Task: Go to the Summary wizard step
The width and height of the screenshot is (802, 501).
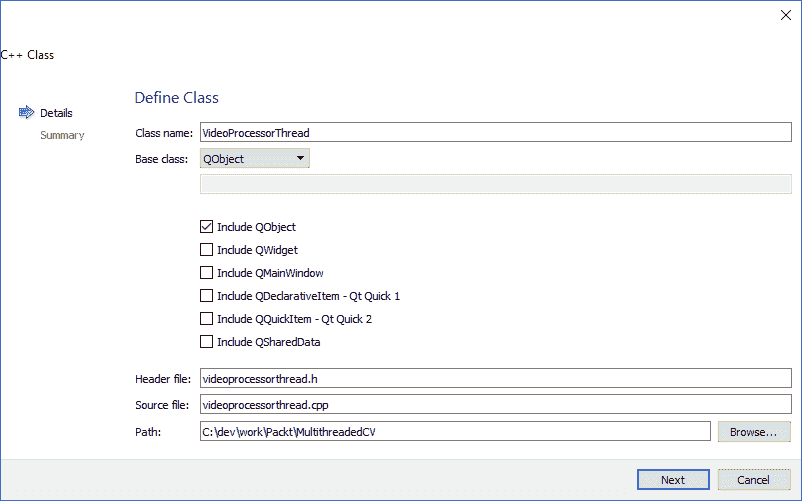Action: coord(62,135)
